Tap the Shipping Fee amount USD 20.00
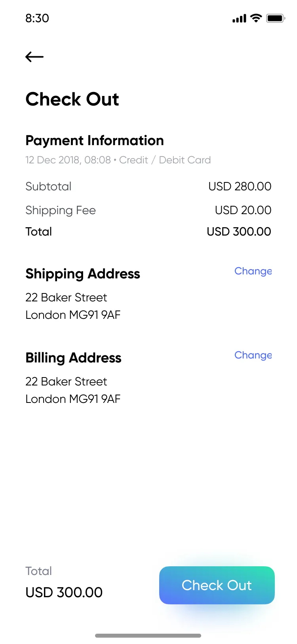297x644 pixels. pyautogui.click(x=243, y=210)
